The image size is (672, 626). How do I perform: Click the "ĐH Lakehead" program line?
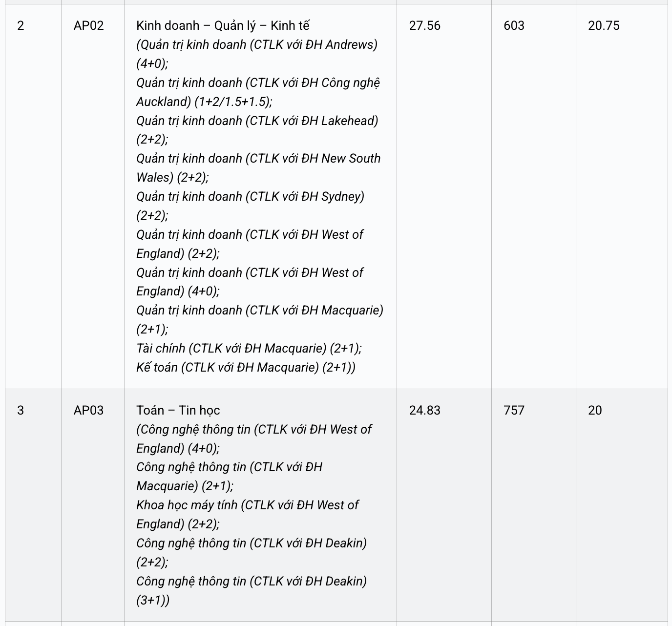point(257,121)
